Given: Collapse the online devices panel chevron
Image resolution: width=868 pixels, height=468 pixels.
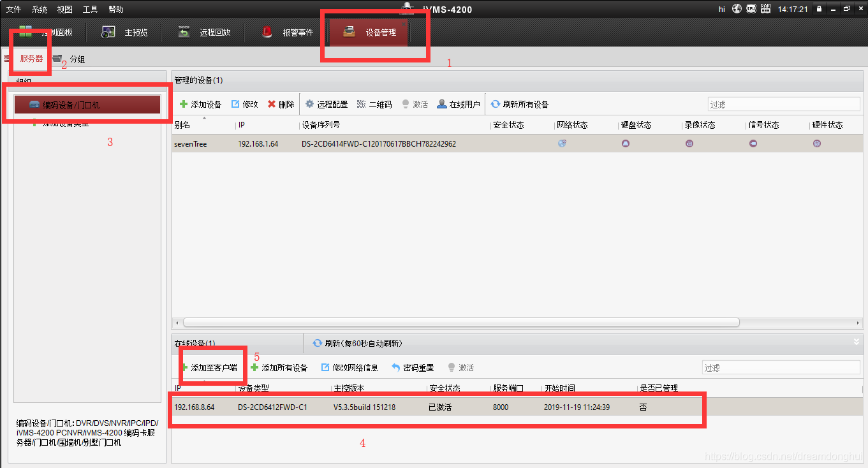Looking at the screenshot, I should (x=857, y=342).
